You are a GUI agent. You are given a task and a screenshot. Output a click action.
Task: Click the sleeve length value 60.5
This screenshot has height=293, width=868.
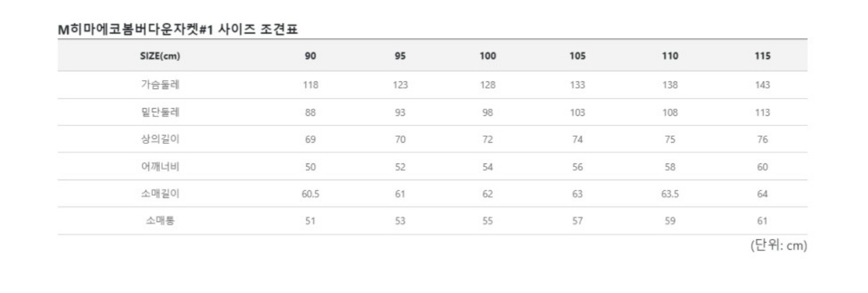click(x=311, y=194)
